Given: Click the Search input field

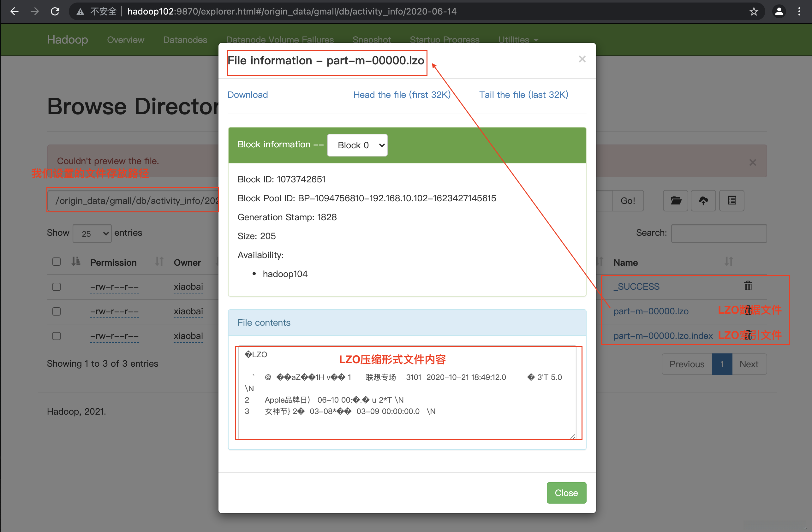Looking at the screenshot, I should click(x=719, y=233).
